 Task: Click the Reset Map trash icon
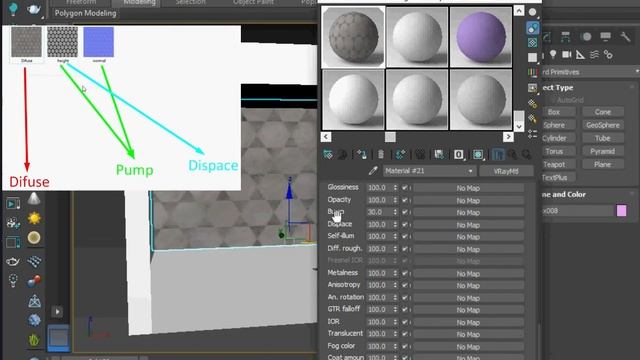pyautogui.click(x=381, y=154)
